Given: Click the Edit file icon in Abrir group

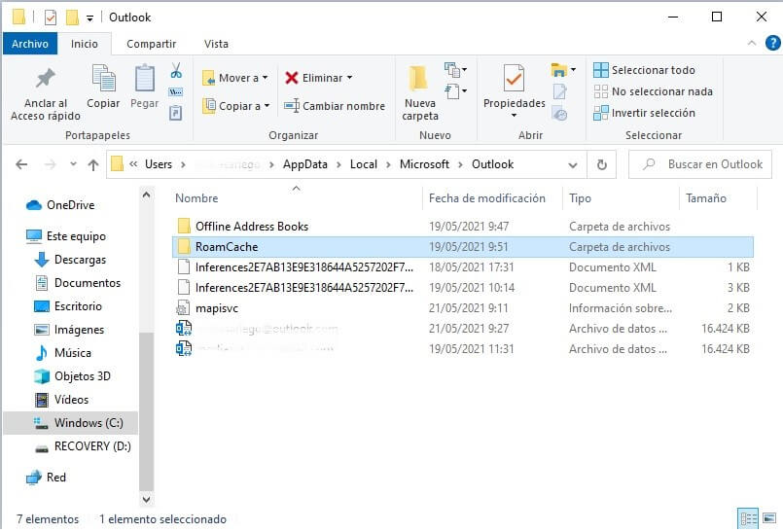Looking at the screenshot, I should click(x=560, y=92).
